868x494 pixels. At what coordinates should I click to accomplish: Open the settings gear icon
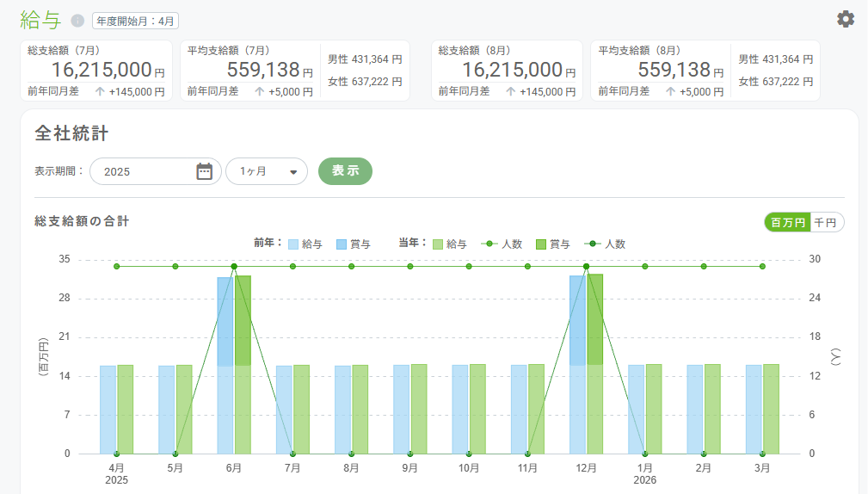tap(846, 20)
